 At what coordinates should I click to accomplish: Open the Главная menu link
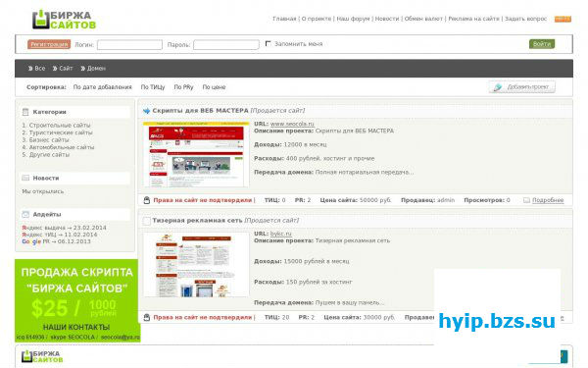(284, 19)
